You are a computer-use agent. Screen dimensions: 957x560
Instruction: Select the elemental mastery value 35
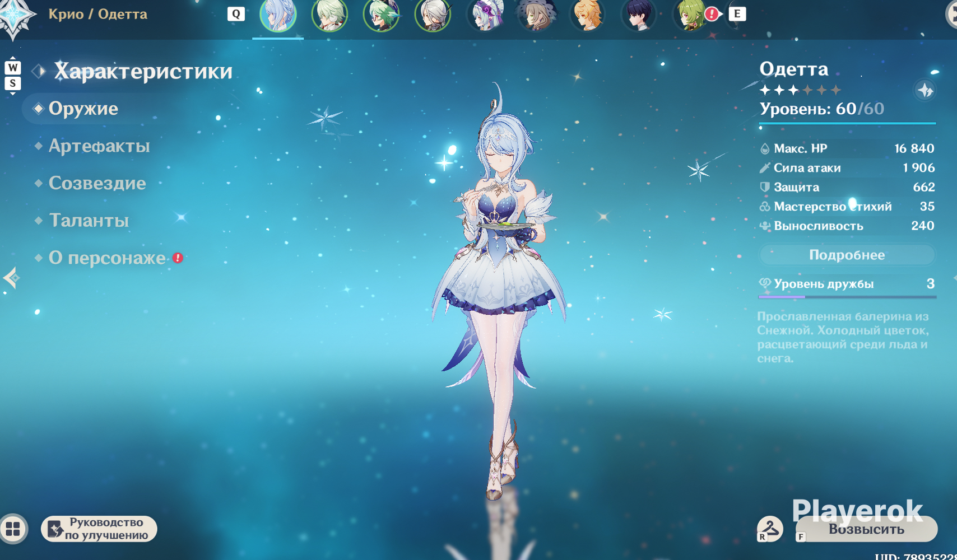click(x=927, y=207)
